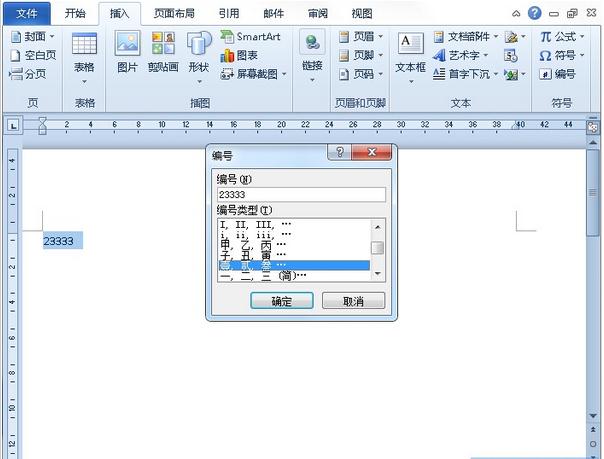Insert a SmartArt graphic

pyautogui.click(x=250, y=37)
